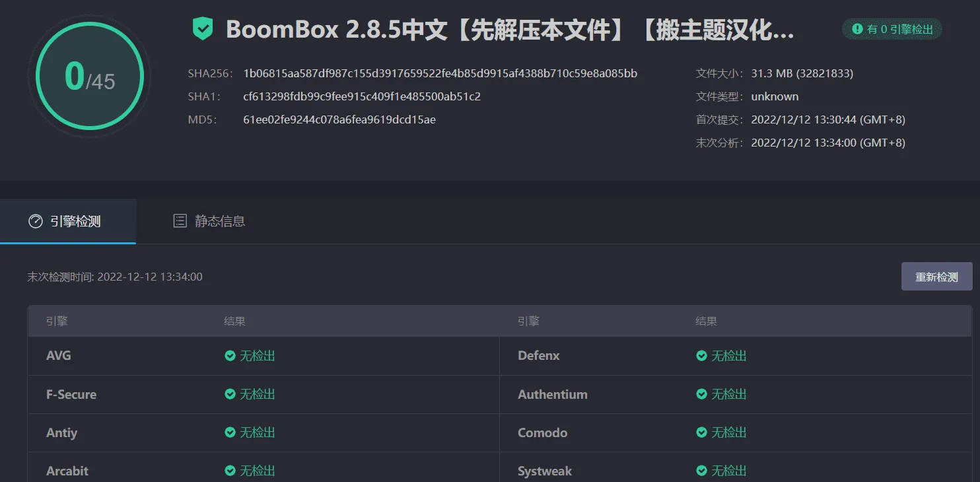Click the 有 0 引擎检出 badge
Image resolution: width=980 pixels, height=482 pixels.
coord(892,29)
